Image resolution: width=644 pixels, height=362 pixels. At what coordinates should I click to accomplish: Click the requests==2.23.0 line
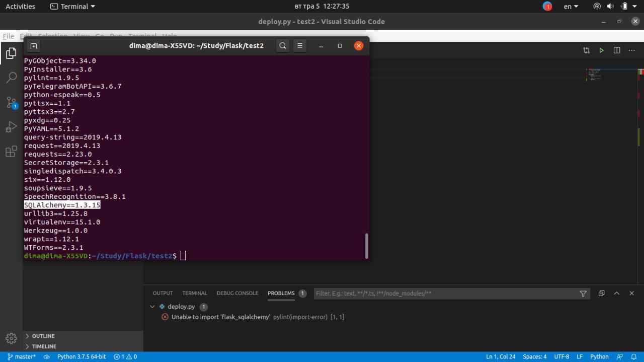pos(58,154)
